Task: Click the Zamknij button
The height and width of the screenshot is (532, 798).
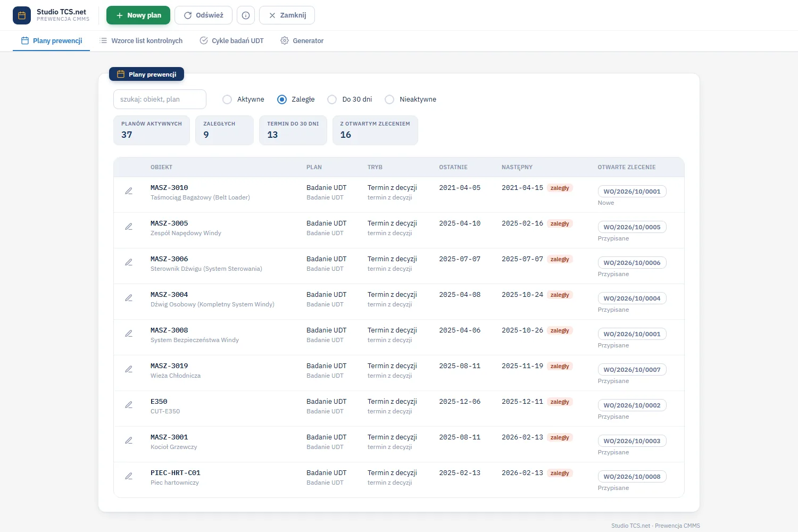Action: point(287,15)
